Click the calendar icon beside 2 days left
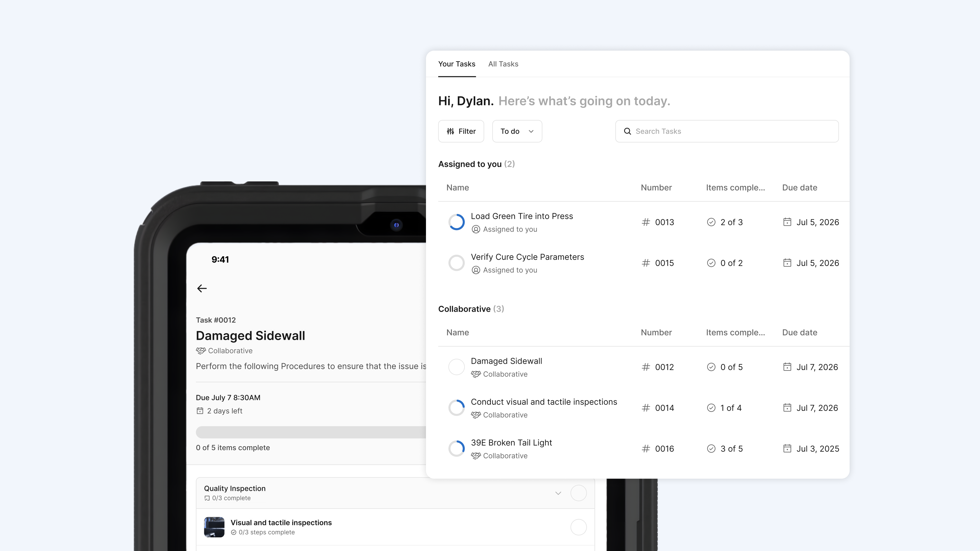The height and width of the screenshot is (551, 980). click(200, 411)
